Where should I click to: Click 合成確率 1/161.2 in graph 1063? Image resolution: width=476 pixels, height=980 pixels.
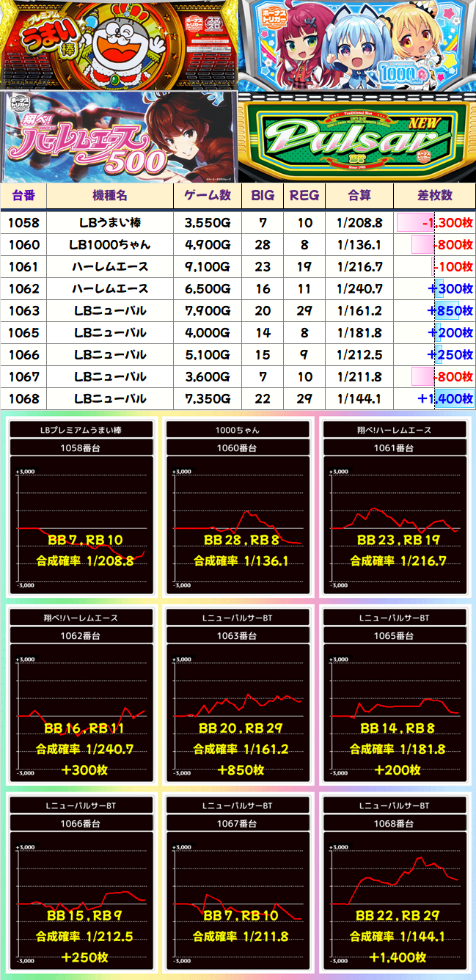coord(241,749)
